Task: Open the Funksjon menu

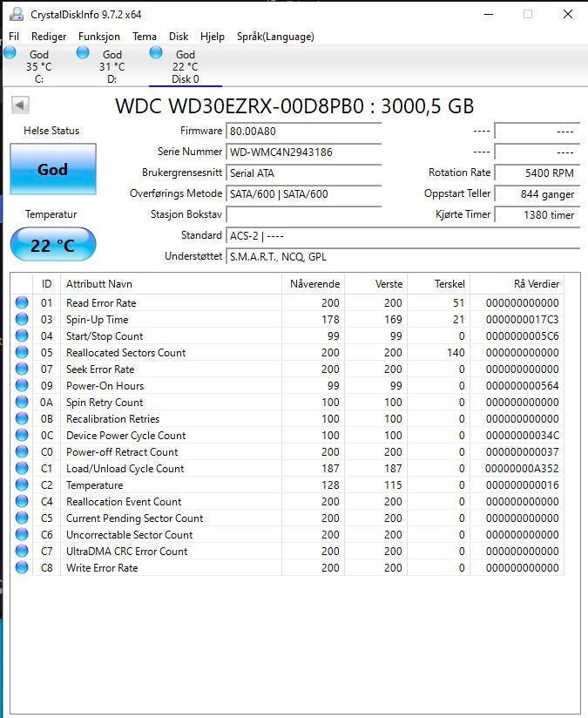Action: click(x=99, y=37)
